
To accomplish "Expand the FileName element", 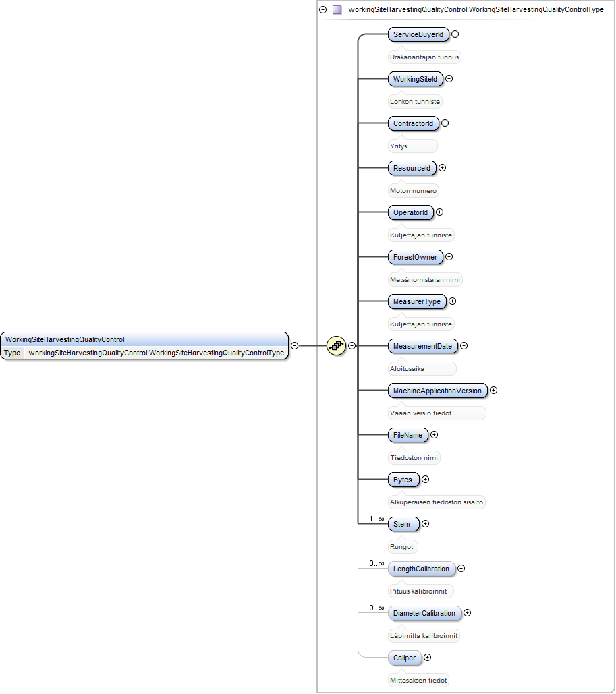I will tap(434, 434).
